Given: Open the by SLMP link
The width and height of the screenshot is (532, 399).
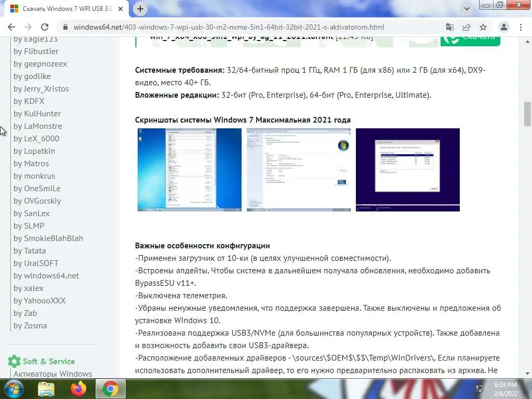Looking at the screenshot, I should point(29,226).
